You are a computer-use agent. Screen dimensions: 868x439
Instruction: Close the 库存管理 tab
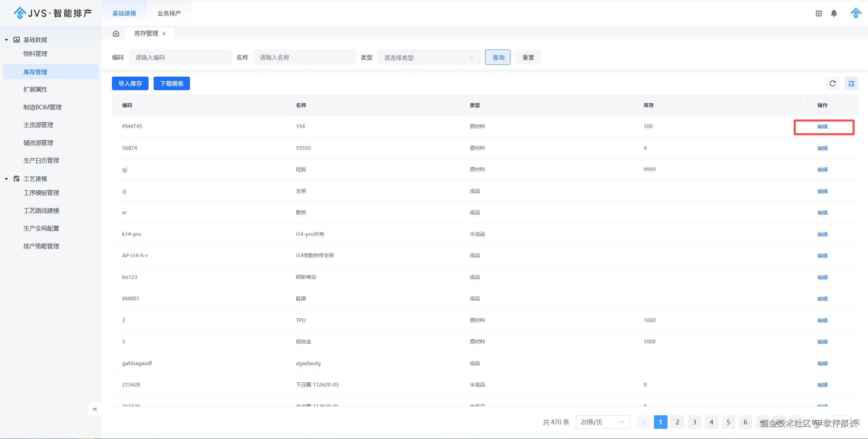pyautogui.click(x=164, y=34)
